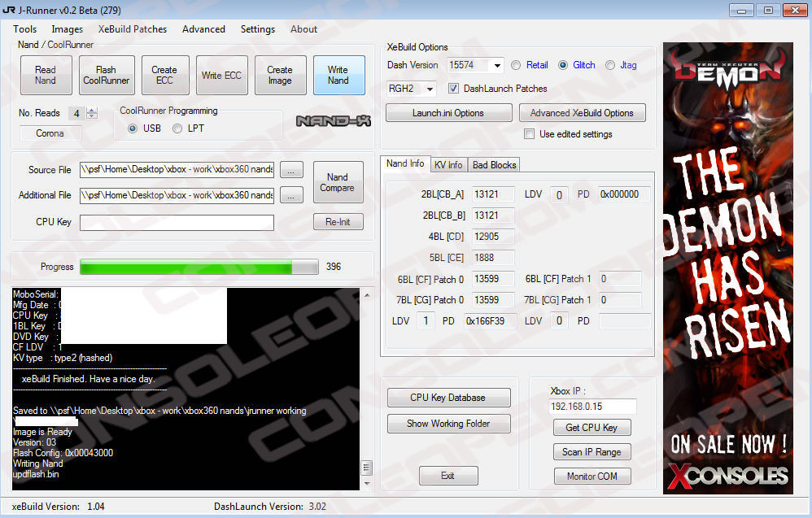Increase the No. Reads value
The image size is (812, 518).
pos(92,110)
